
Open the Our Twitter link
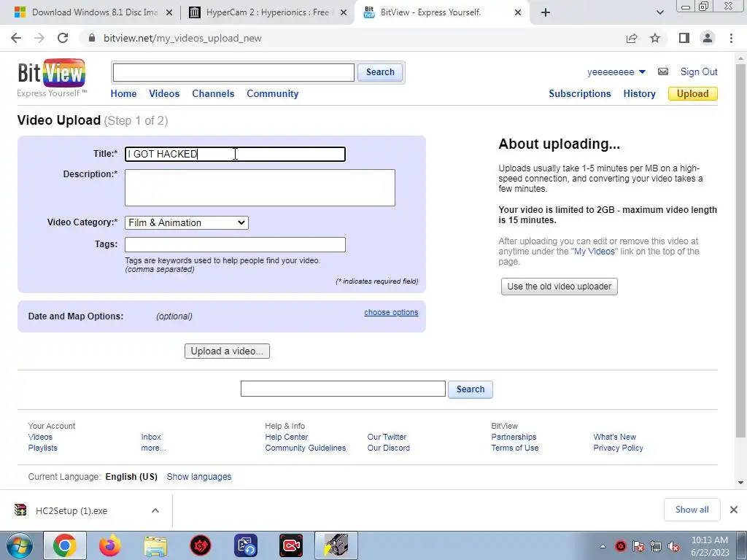(387, 437)
